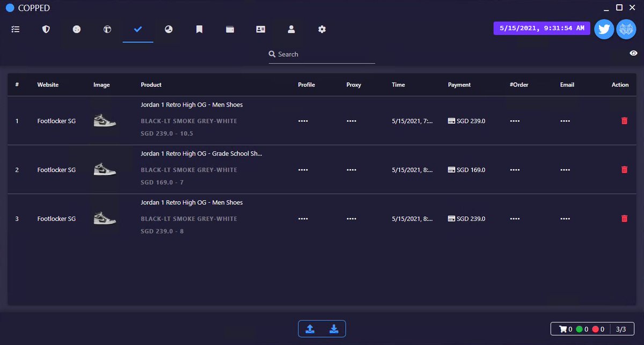Open the bookmark tab icon
Image resolution: width=644 pixels, height=345 pixels.
point(199,30)
